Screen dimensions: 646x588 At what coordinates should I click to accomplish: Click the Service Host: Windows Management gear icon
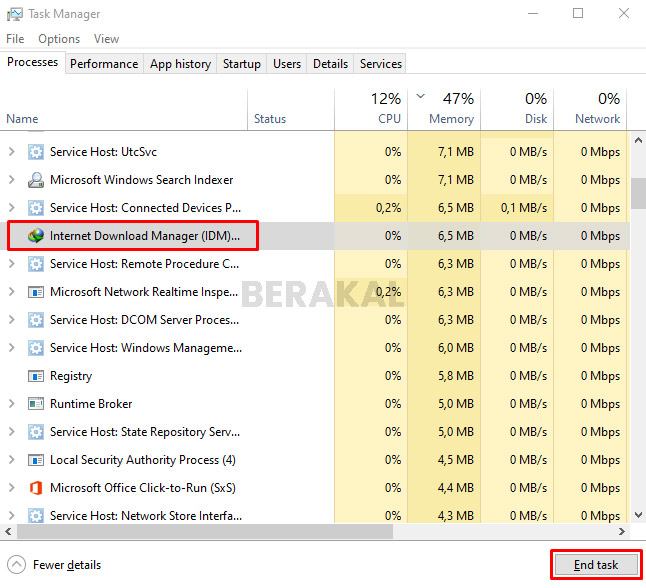coord(36,348)
